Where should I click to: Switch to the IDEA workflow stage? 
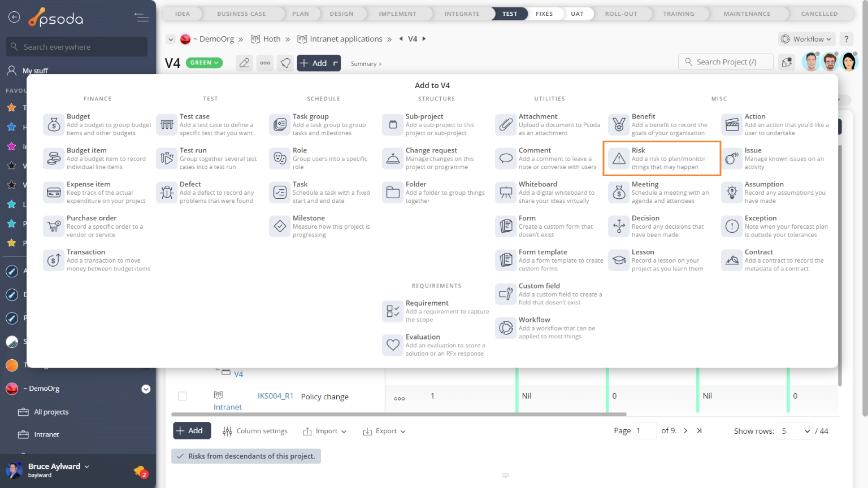[x=182, y=14]
